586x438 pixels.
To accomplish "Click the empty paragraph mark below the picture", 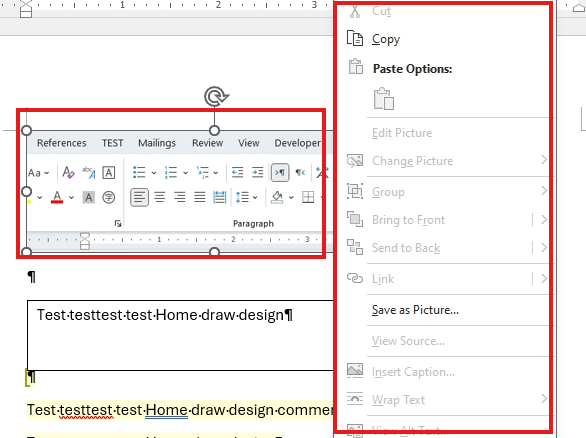I will 32,277.
